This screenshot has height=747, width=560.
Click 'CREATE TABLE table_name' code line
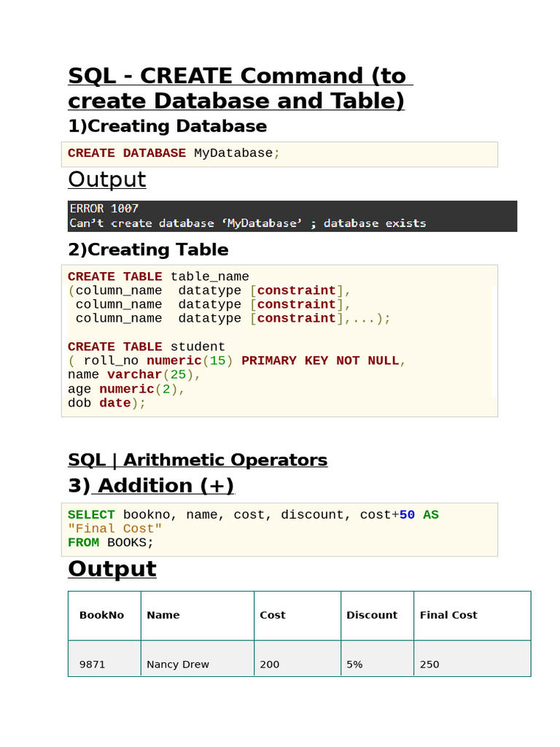click(158, 276)
